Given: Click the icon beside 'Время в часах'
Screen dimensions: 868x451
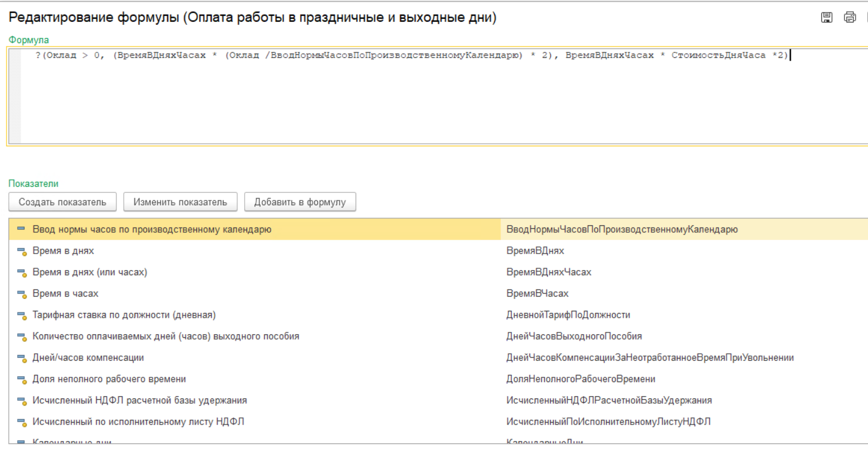Looking at the screenshot, I should (x=22, y=294).
